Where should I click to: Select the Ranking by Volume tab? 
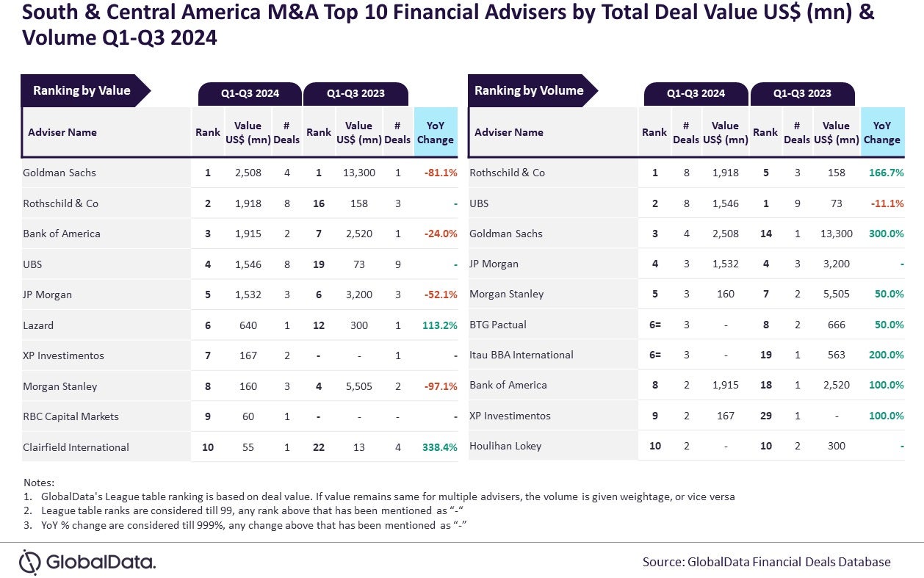coord(529,91)
